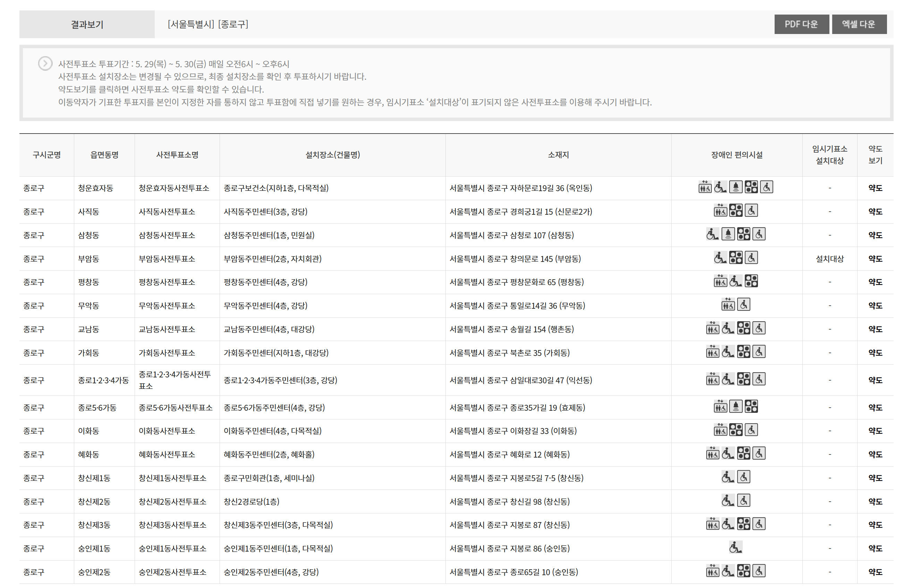The height and width of the screenshot is (588, 904).
Task: Click braille block icon in 평창동 row
Action: [x=751, y=281]
